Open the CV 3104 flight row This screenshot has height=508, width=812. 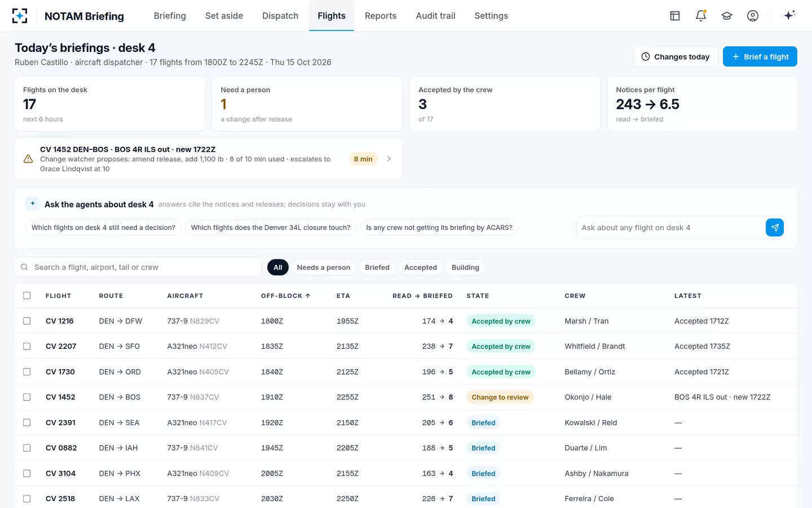click(406, 473)
